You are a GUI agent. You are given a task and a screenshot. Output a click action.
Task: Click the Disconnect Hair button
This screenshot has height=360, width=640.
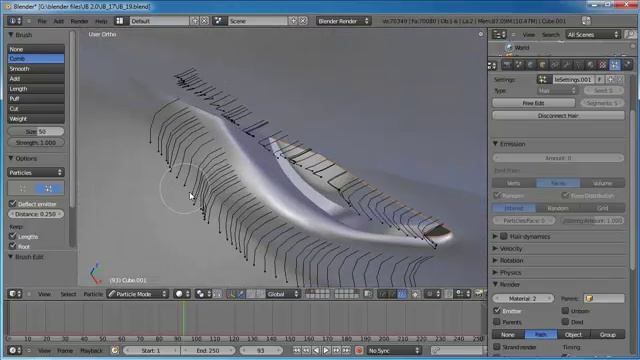point(558,116)
